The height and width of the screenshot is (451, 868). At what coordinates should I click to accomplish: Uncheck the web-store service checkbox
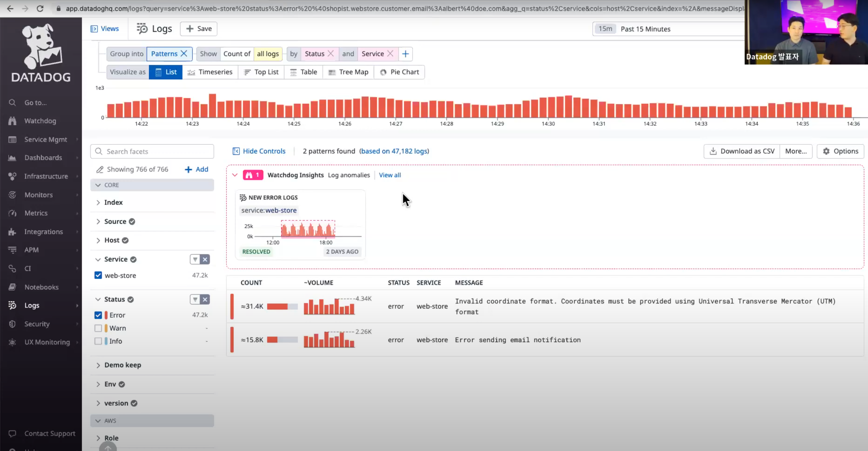tap(98, 275)
